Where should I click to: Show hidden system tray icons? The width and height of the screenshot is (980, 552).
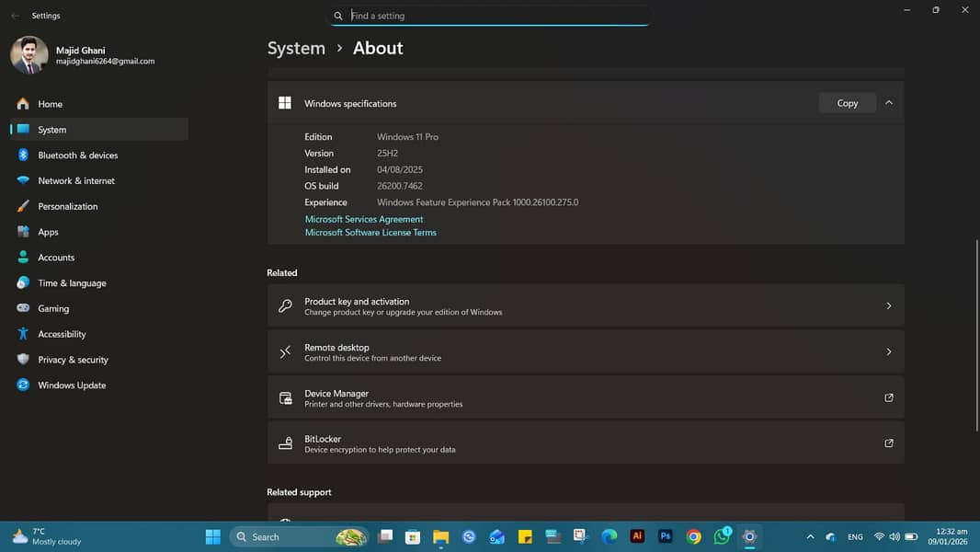[810, 536]
